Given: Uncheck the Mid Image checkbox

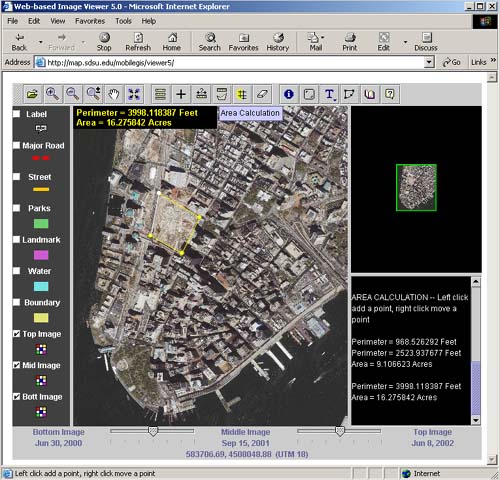Looking at the screenshot, I should click(x=16, y=365).
